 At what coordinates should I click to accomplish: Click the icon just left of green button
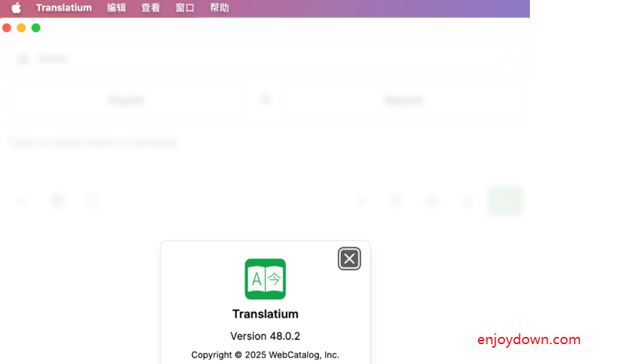click(467, 200)
